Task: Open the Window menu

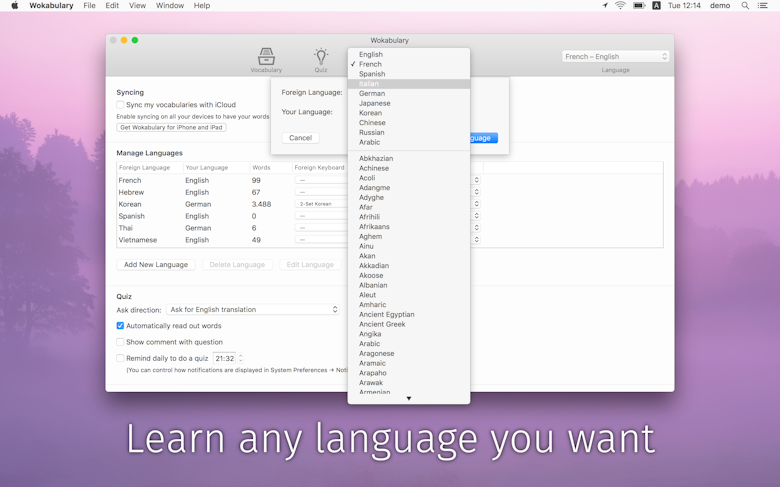Action: 170,5
